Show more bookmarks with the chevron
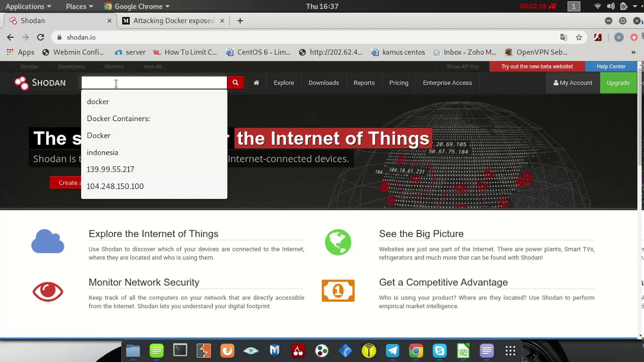Viewport: 644px width, 362px height. click(x=633, y=52)
